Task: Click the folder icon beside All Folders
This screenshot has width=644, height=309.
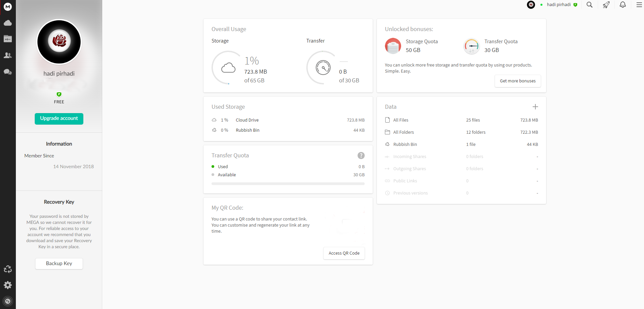Action: tap(388, 132)
